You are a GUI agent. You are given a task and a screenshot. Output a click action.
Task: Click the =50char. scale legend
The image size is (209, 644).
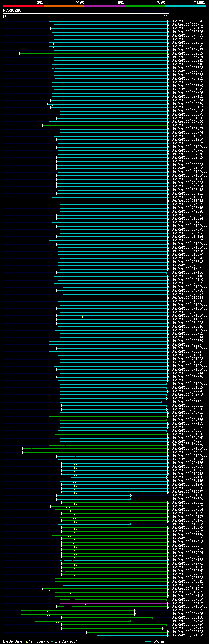click(x=157, y=641)
